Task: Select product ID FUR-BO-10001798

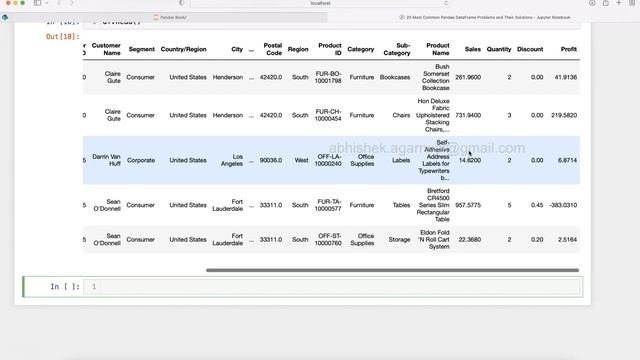Action: click(328, 77)
